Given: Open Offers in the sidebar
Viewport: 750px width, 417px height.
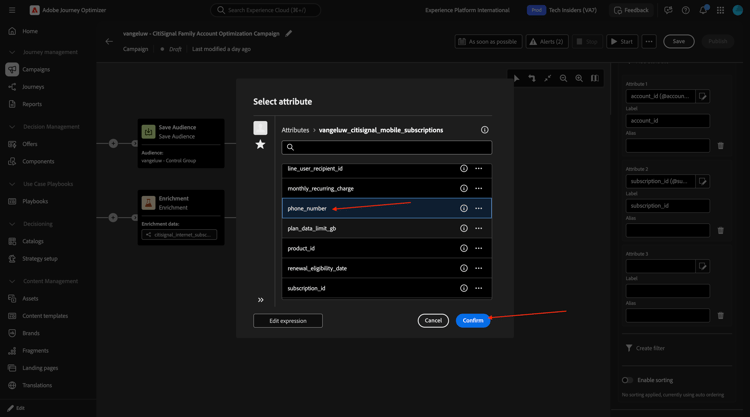Looking at the screenshot, I should click(x=30, y=144).
